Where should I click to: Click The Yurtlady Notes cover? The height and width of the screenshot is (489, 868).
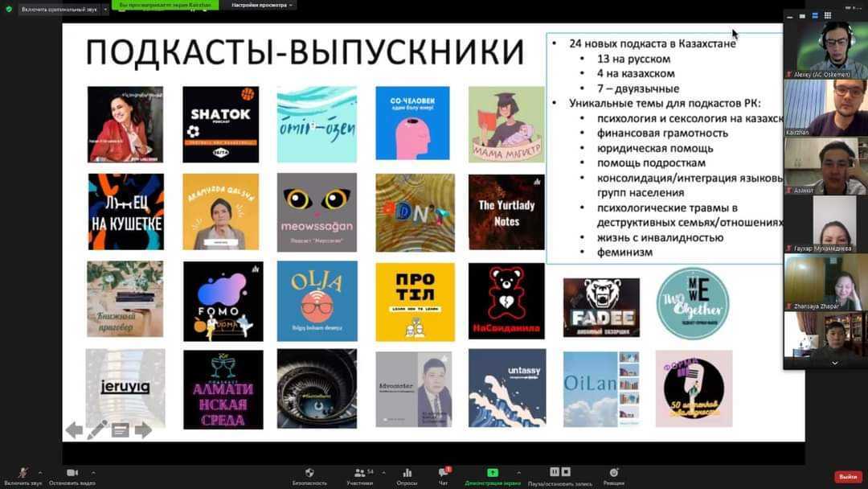[x=506, y=212]
